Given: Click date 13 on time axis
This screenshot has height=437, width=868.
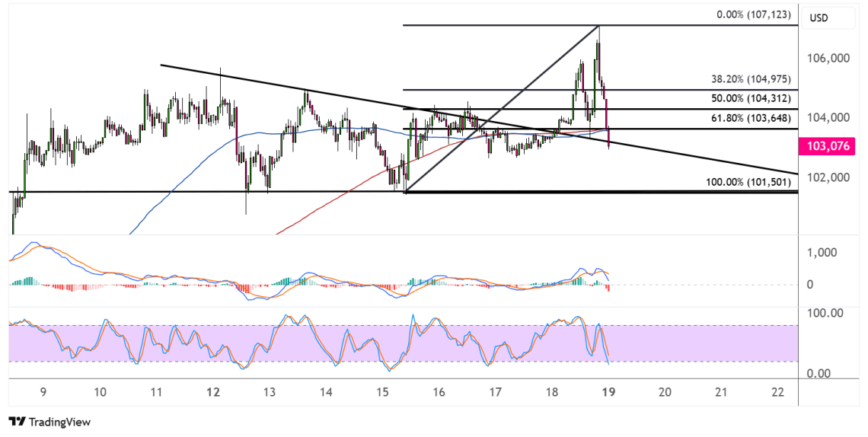Looking at the screenshot, I should click(x=269, y=392).
